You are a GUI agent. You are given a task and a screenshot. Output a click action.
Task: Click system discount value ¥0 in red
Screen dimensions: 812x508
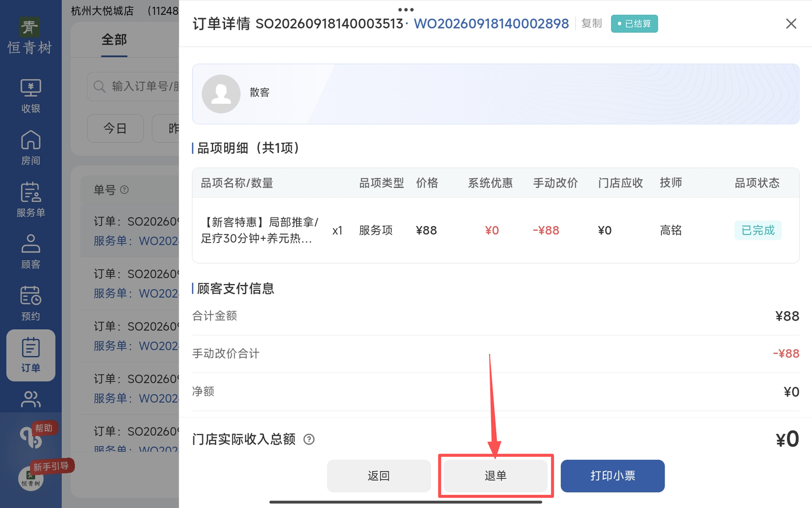tap(492, 230)
